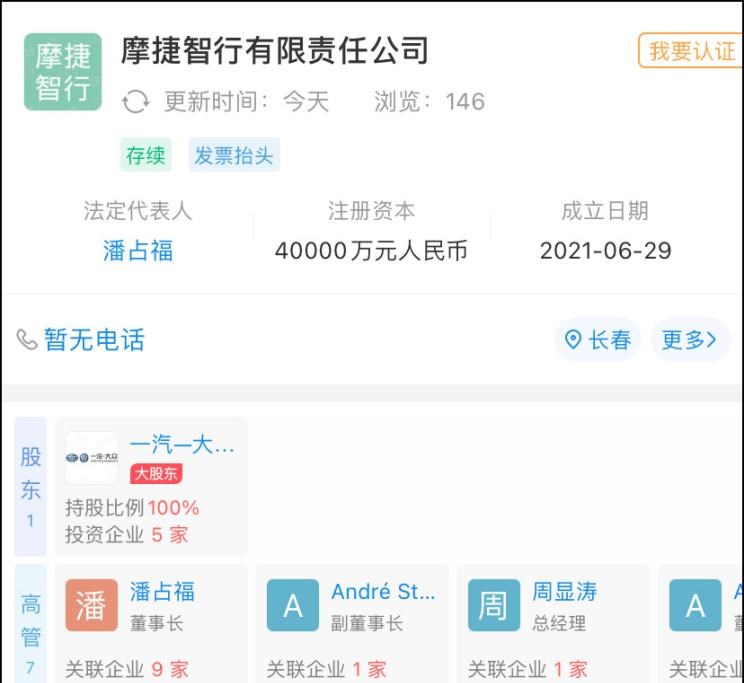The width and height of the screenshot is (744, 683).
Task: Open executive 潘占福 name in 高管 card
Action: (x=162, y=592)
